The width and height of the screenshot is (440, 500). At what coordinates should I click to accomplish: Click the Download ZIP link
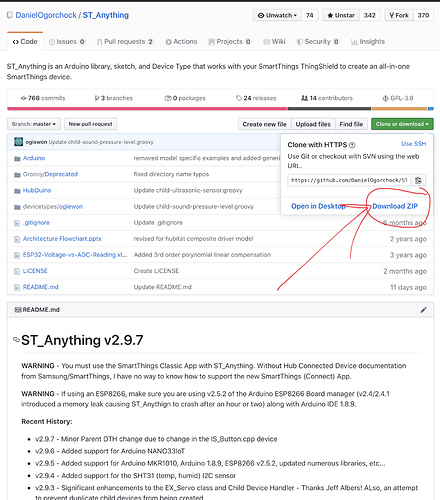(x=395, y=206)
